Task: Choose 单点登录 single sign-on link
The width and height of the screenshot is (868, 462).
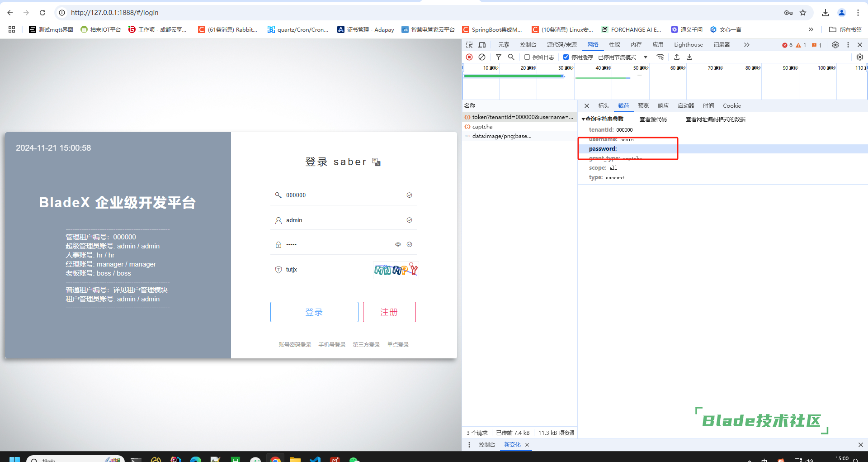Action: point(398,345)
